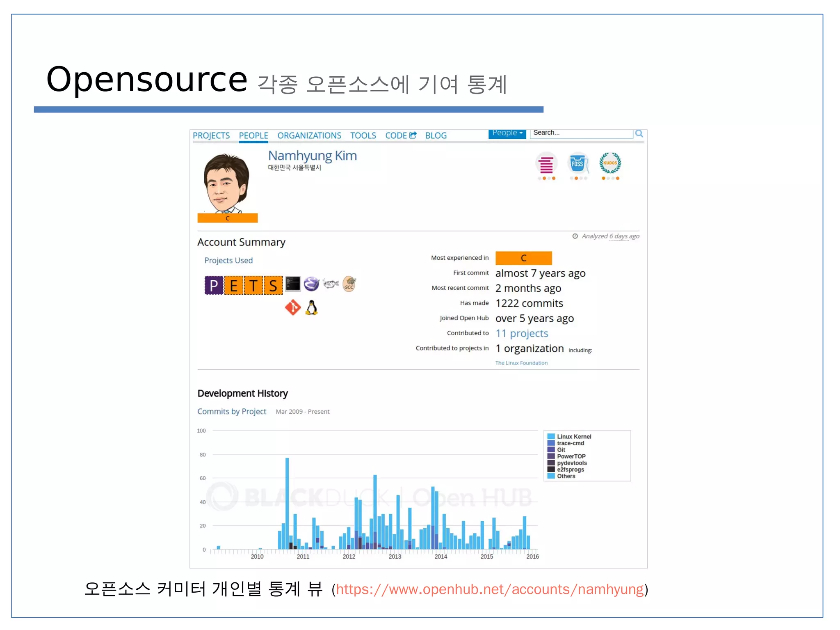Screen dimensions: 840x630
Task: Click the magnifying glass search icon
Action: (x=639, y=134)
